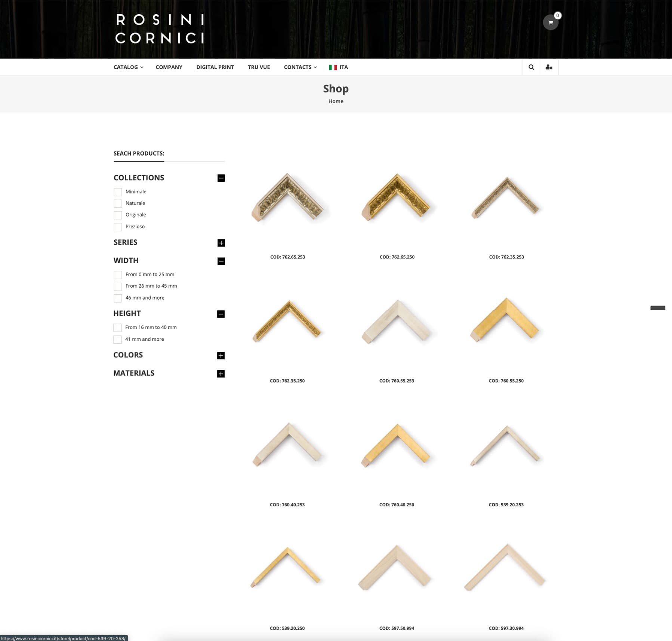The height and width of the screenshot is (641, 672).
Task: Open the shopping cart icon
Action: [550, 22]
